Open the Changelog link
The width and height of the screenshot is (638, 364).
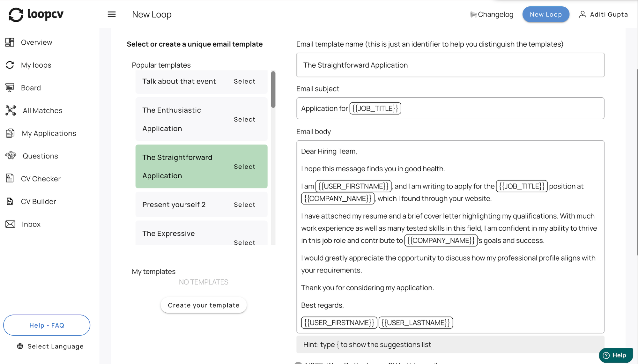492,14
